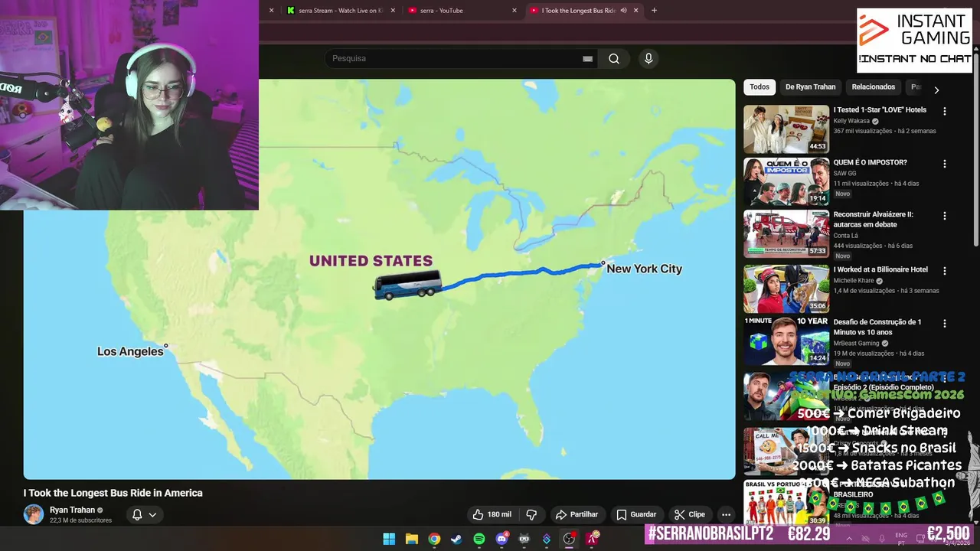
Task: Open the on-screen keyboard in search box
Action: 587,59
